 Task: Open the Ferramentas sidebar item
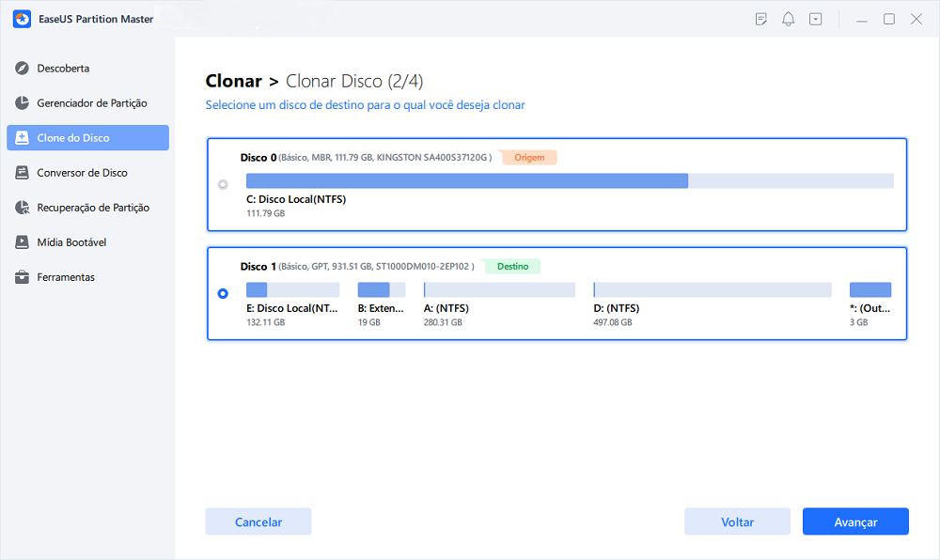(88, 276)
